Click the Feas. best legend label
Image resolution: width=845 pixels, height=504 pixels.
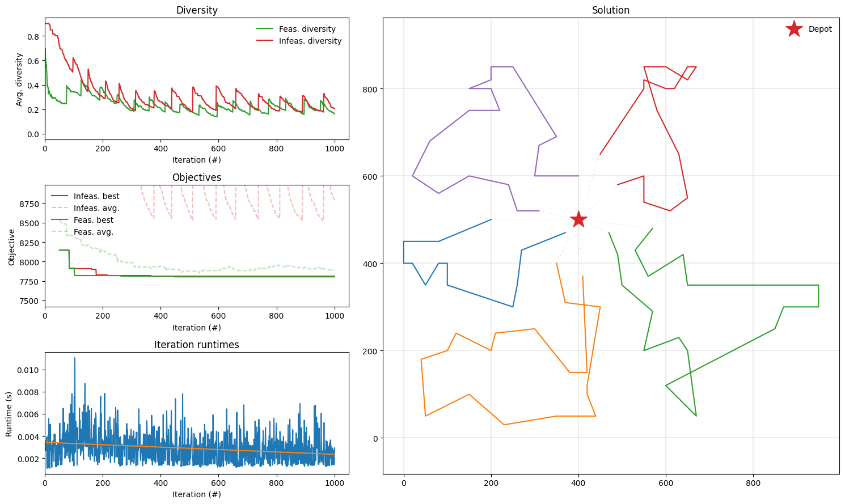point(94,220)
